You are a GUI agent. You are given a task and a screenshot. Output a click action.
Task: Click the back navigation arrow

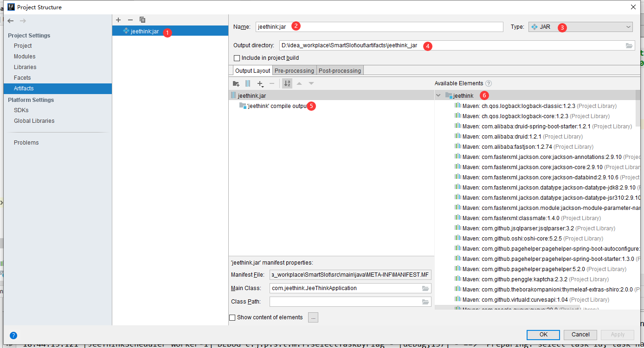(11, 21)
